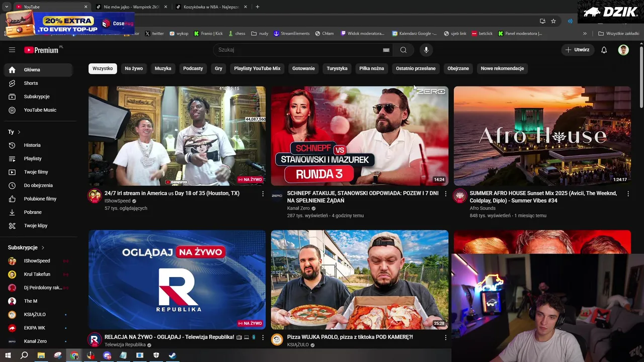The image size is (644, 362).
Task: Open the nudy bookmark folder
Action: click(260, 34)
